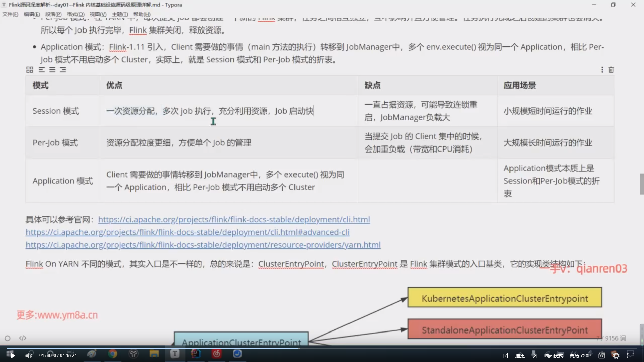Align table column center

(x=52, y=70)
